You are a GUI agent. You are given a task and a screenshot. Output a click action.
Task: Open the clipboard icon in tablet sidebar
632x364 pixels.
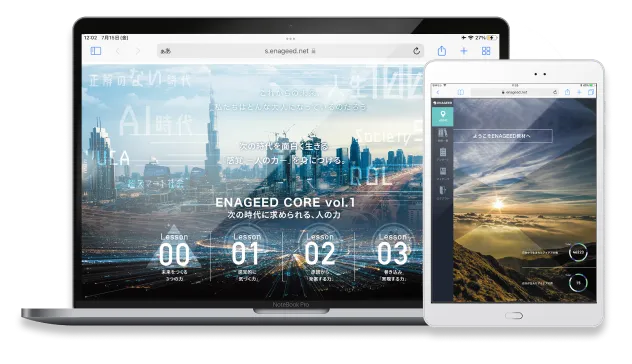pos(443,154)
